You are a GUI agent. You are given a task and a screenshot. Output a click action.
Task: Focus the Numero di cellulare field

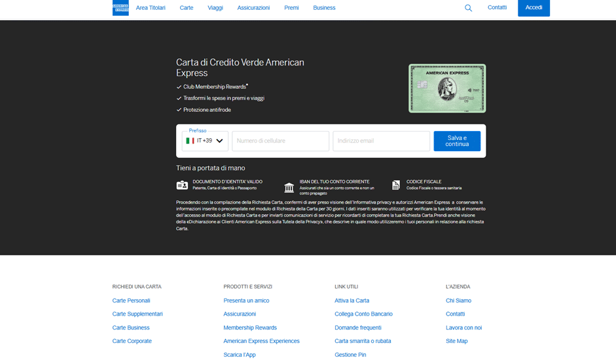tap(280, 141)
